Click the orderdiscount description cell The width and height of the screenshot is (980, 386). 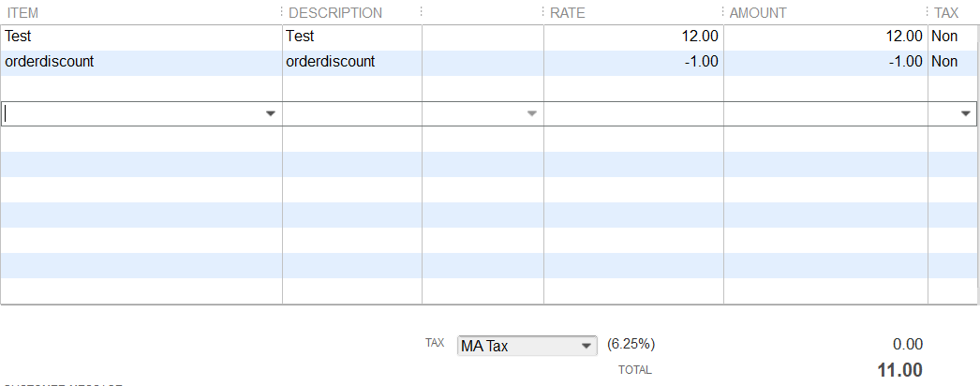351,62
